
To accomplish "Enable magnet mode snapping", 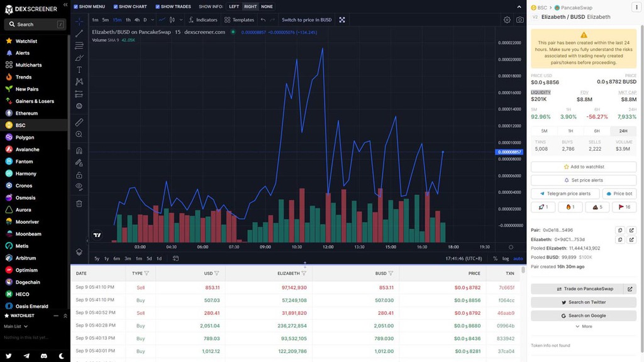I will click(79, 151).
